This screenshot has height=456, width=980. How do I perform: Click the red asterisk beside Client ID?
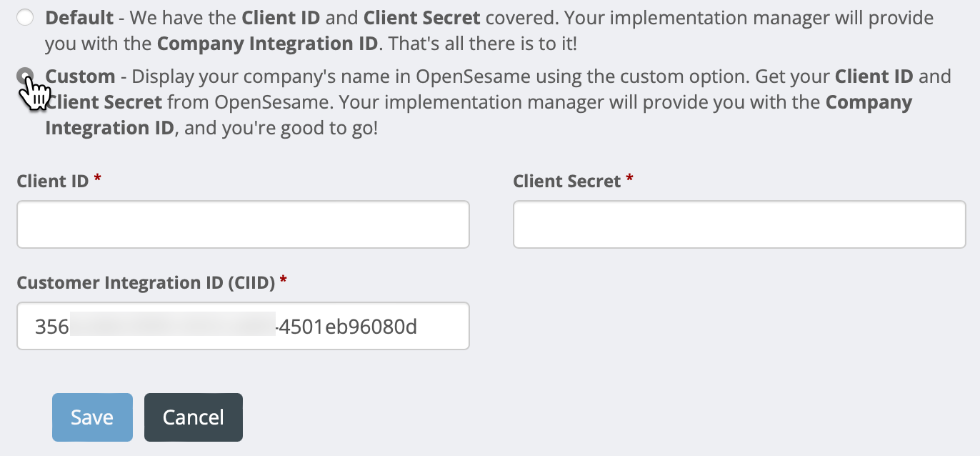coord(97,179)
